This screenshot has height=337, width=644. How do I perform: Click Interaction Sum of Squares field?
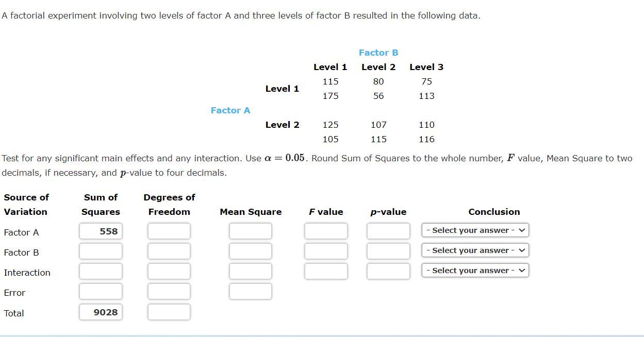tap(101, 271)
